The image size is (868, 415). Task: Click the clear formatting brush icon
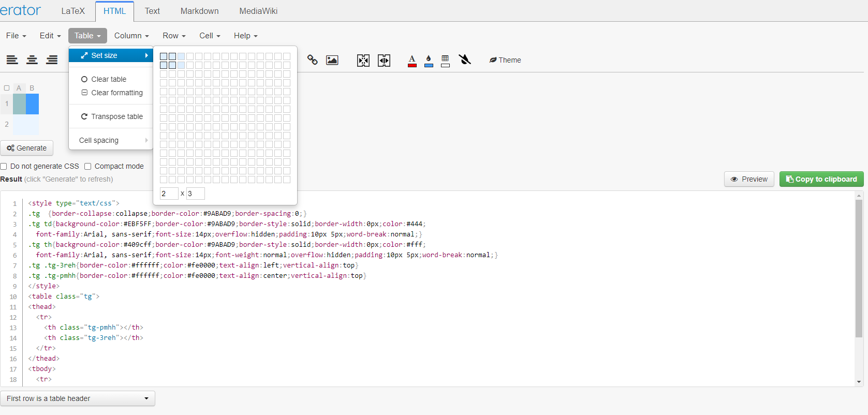[x=465, y=60]
